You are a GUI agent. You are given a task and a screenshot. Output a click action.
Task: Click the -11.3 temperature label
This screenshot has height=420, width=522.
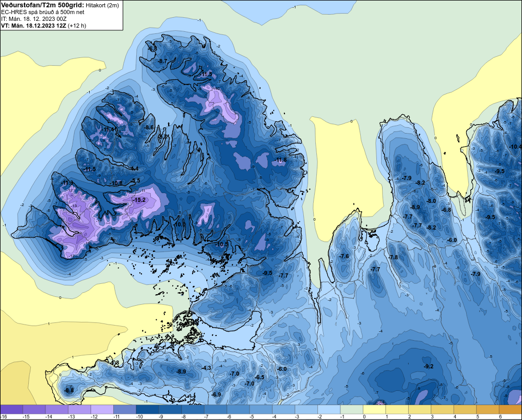67,183
